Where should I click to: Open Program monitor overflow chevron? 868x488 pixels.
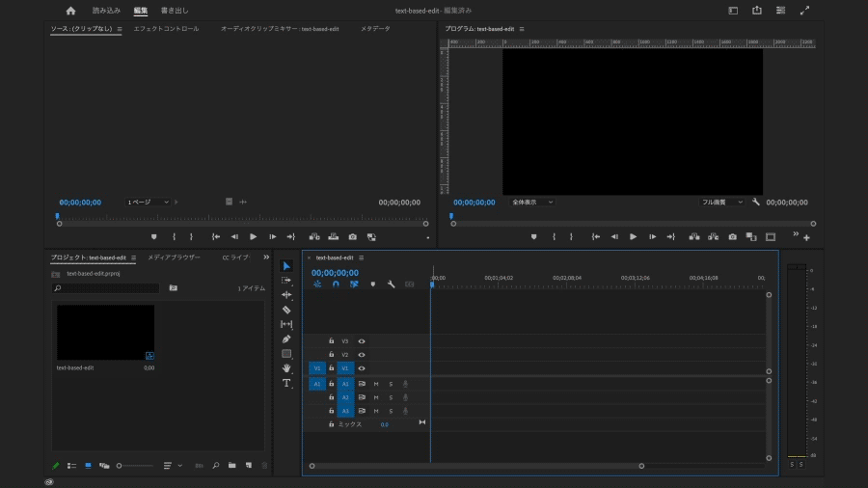point(796,234)
